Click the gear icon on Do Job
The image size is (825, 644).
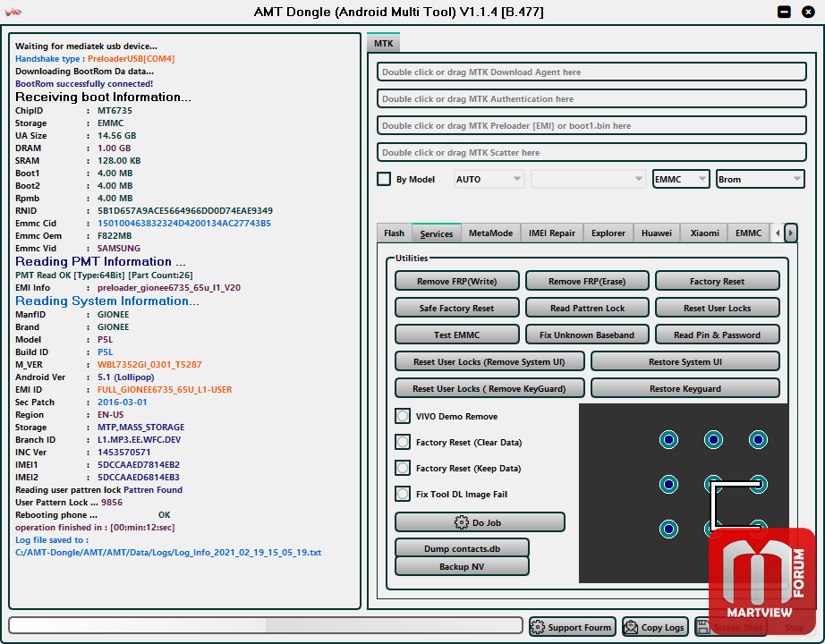click(462, 522)
